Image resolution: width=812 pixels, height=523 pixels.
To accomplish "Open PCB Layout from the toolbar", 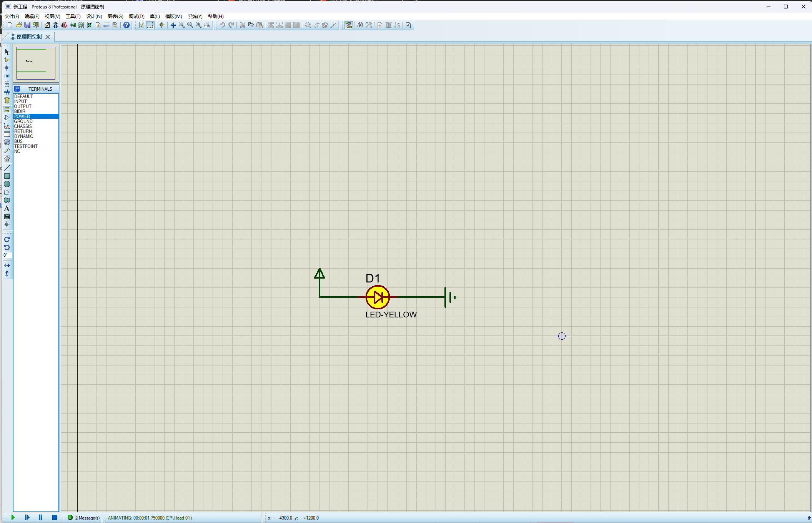I will point(64,25).
